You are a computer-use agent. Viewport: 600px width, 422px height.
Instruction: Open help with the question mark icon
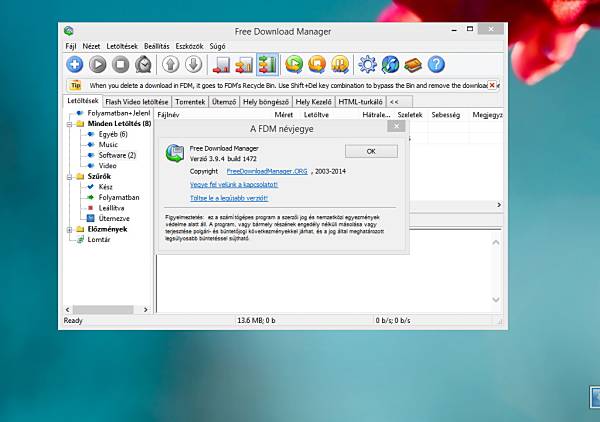(x=436, y=64)
